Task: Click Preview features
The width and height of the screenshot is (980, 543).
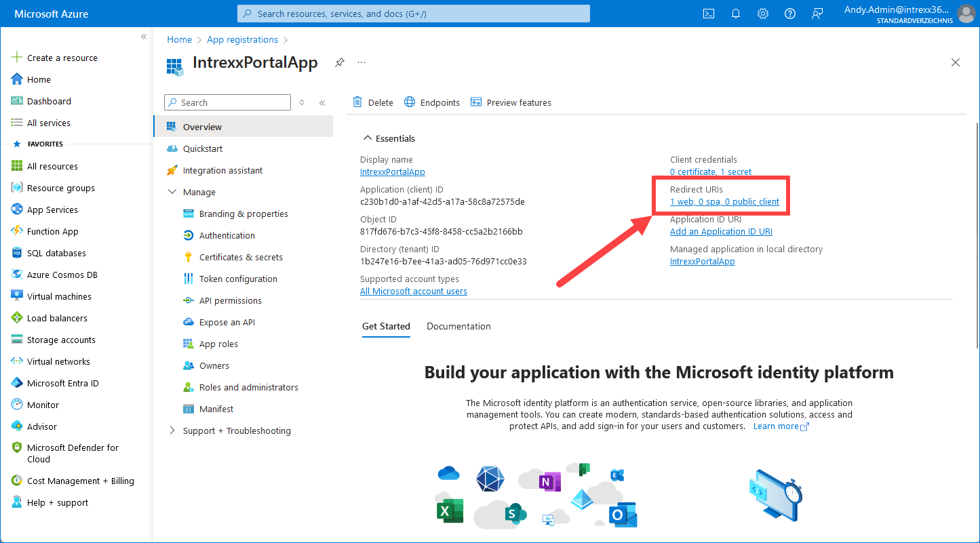Action: [511, 103]
